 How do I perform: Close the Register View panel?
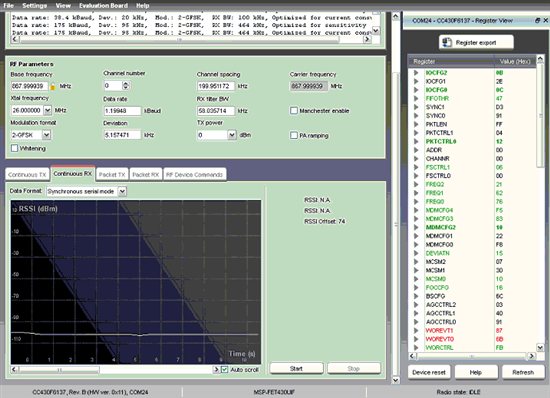tap(546, 20)
